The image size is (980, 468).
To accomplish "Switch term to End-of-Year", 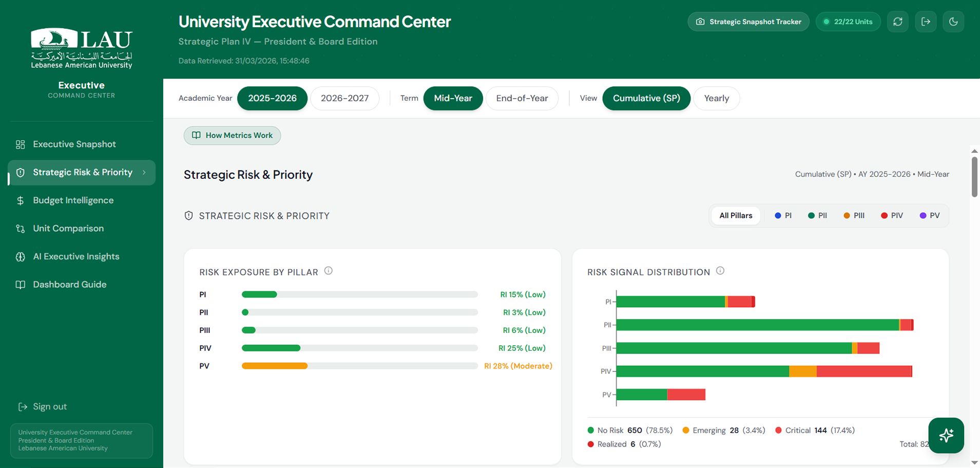I will 522,98.
